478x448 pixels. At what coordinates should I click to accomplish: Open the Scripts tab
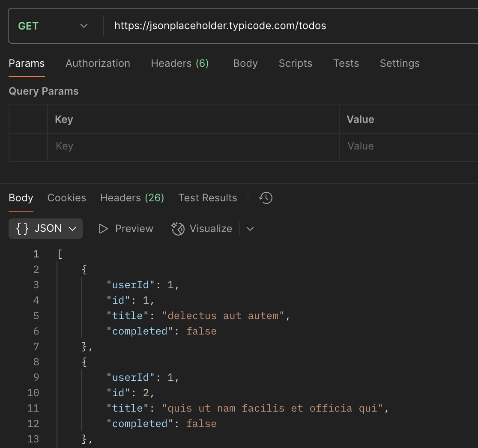pyautogui.click(x=295, y=63)
